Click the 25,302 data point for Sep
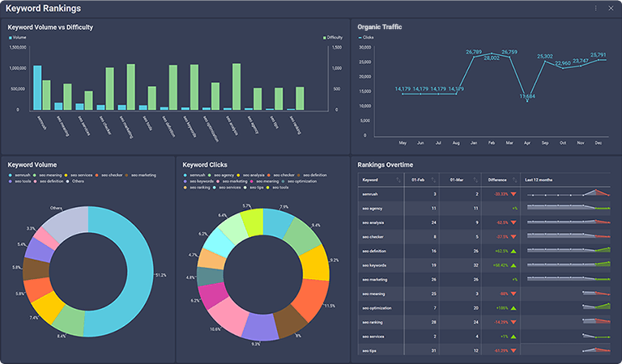The width and height of the screenshot is (622, 364). pos(545,61)
